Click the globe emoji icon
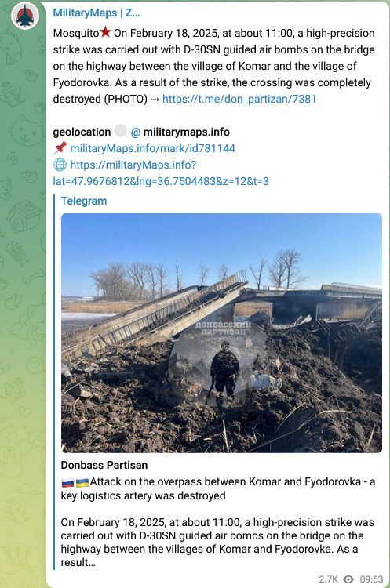Screen dimensions: 390x588 [x=60, y=165]
